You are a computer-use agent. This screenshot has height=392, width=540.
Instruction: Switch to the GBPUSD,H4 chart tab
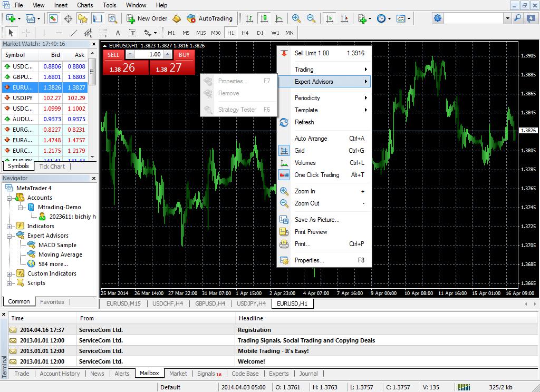tap(210, 303)
